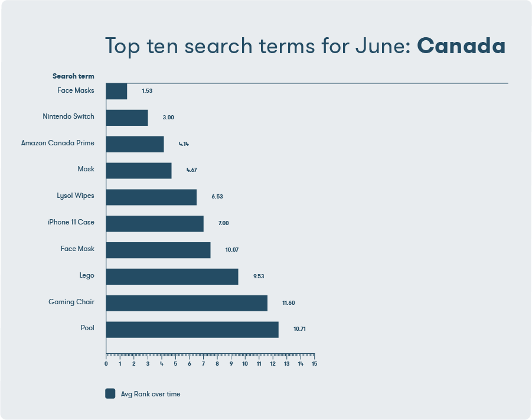
Task: Click the value 1.53
Action: click(x=147, y=91)
